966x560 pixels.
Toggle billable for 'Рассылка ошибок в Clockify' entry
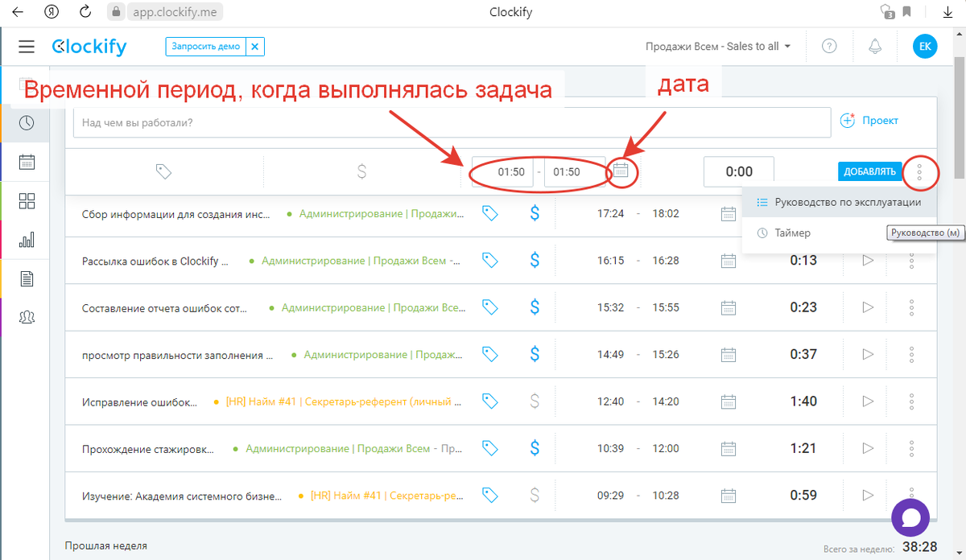pos(535,260)
